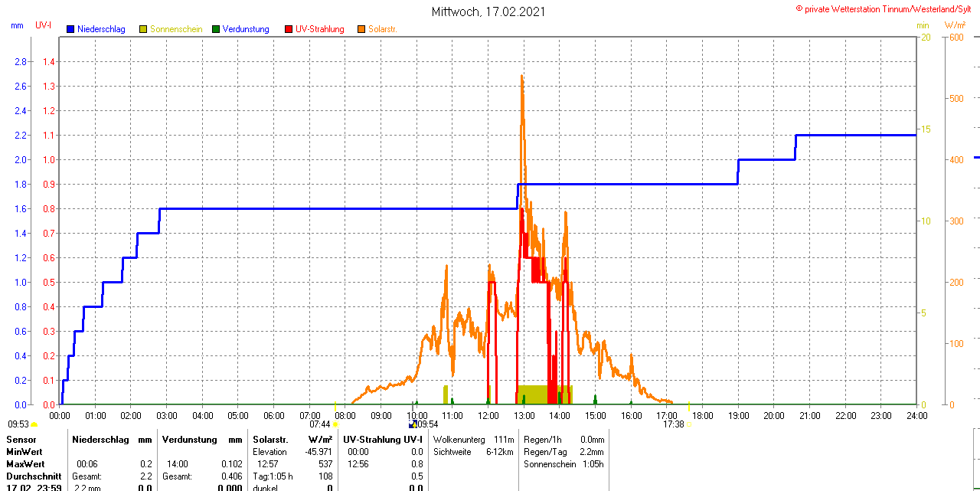Select the UV-Strahlung label in the legend
Image resolution: width=980 pixels, height=491 pixels.
point(319,29)
